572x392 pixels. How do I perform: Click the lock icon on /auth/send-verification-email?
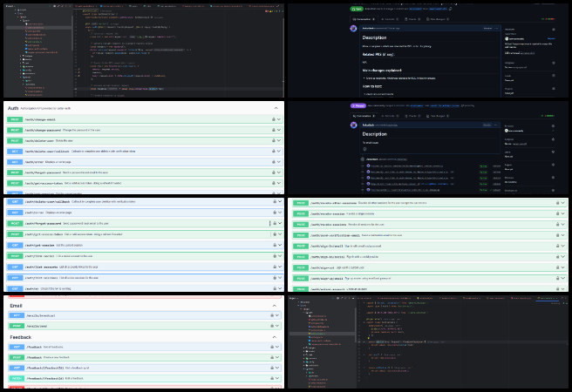click(x=557, y=235)
